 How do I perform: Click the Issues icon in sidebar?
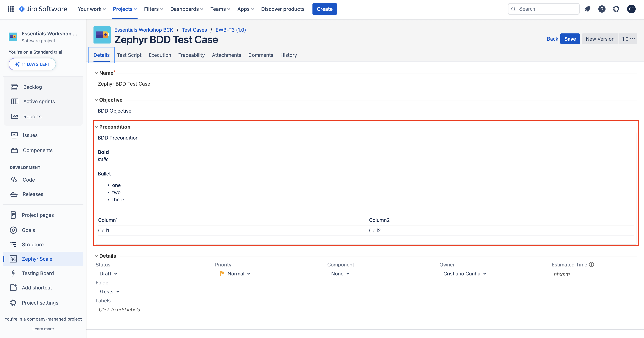point(14,135)
